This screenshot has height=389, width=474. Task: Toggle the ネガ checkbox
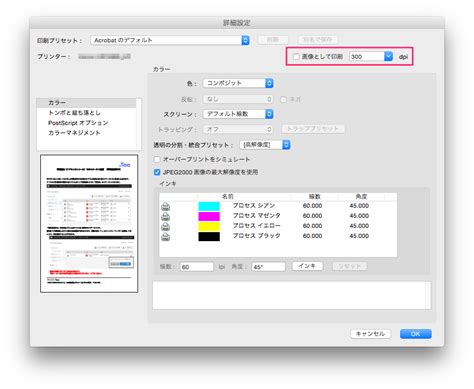(284, 99)
